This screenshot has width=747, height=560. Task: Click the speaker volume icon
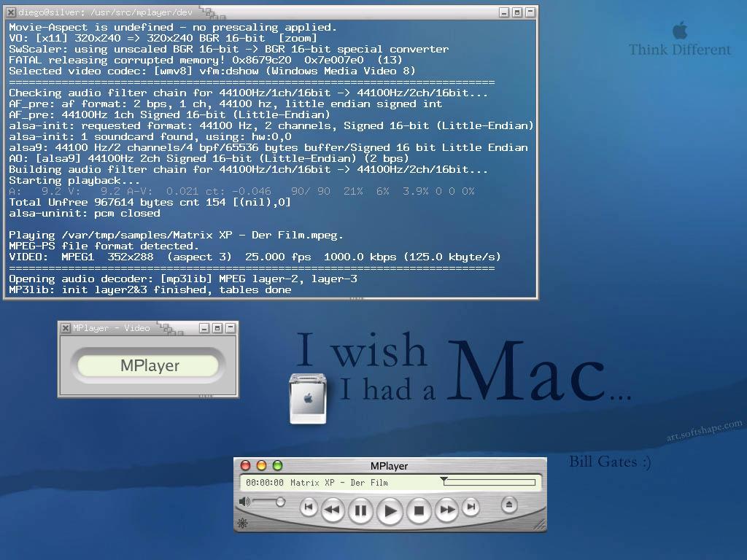[x=244, y=502]
